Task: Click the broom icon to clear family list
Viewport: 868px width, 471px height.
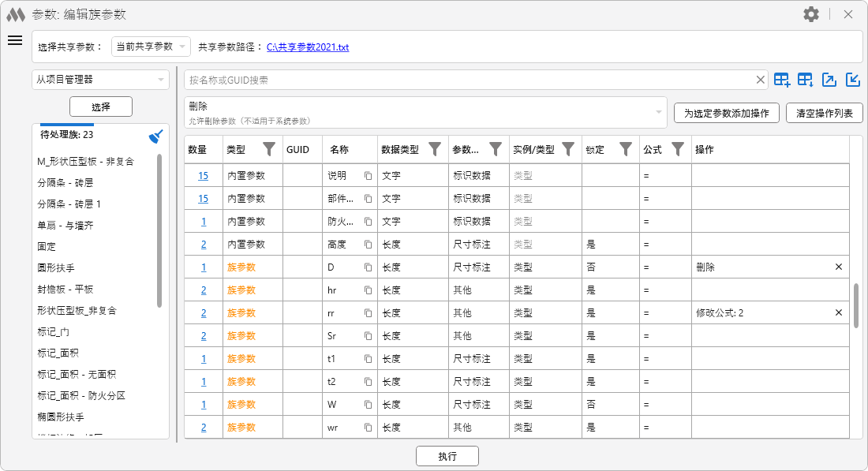Action: [x=156, y=136]
